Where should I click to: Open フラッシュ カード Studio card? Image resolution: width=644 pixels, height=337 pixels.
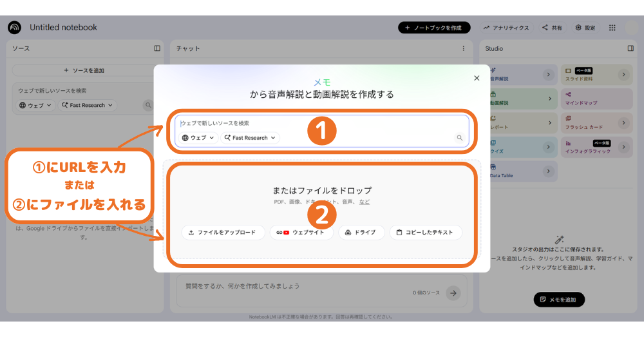(597, 123)
